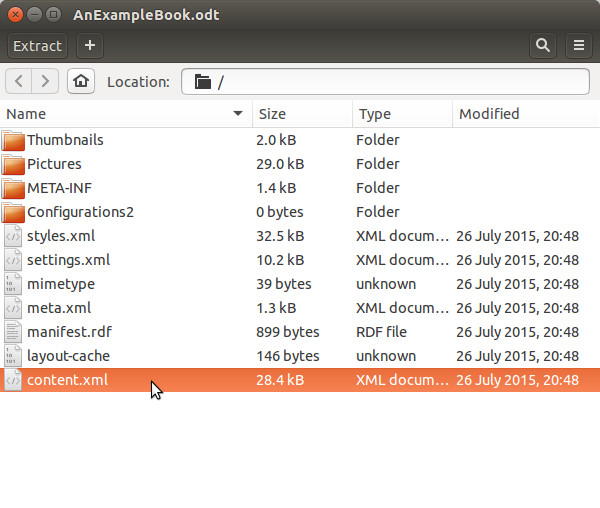Click the Thumbnails folder icon
600x508 pixels.
click(13, 140)
